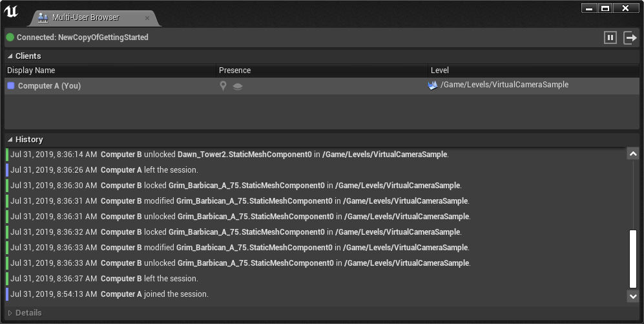The height and width of the screenshot is (324, 644).
Task: Sort clients by Presence column
Action: pyautogui.click(x=234, y=70)
